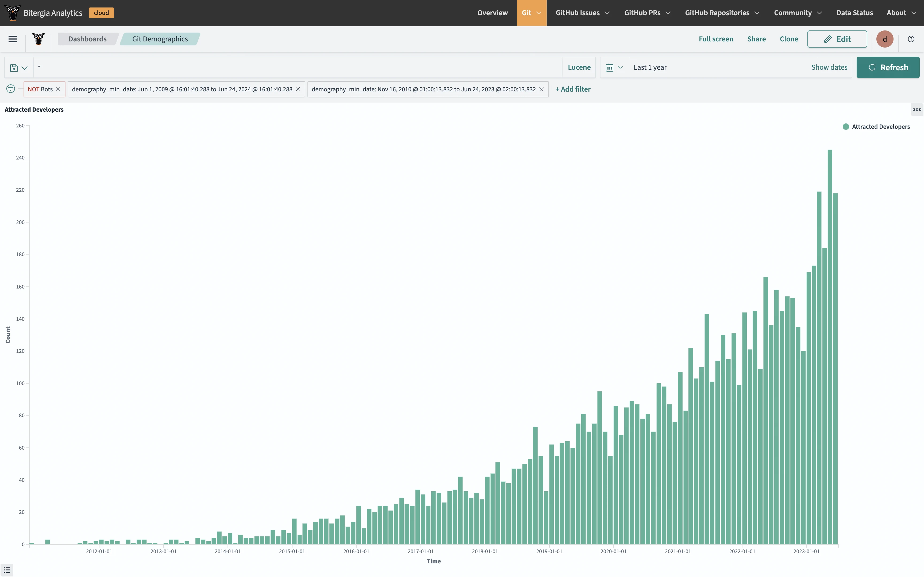Open the Attracted Developers panel options menu

tap(916, 110)
